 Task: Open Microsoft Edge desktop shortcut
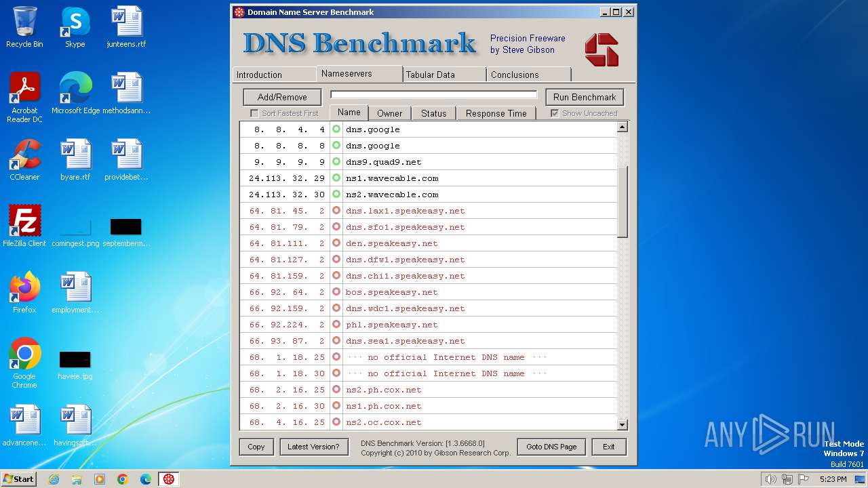tap(75, 94)
